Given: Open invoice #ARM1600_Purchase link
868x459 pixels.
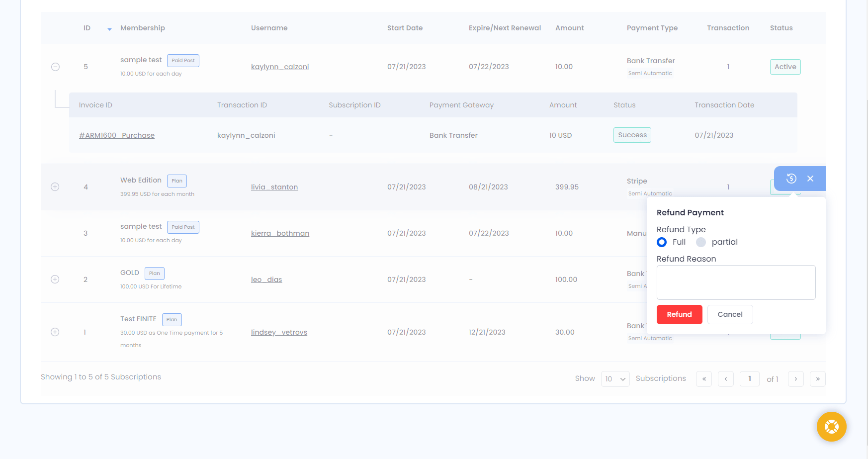Looking at the screenshot, I should click(117, 135).
